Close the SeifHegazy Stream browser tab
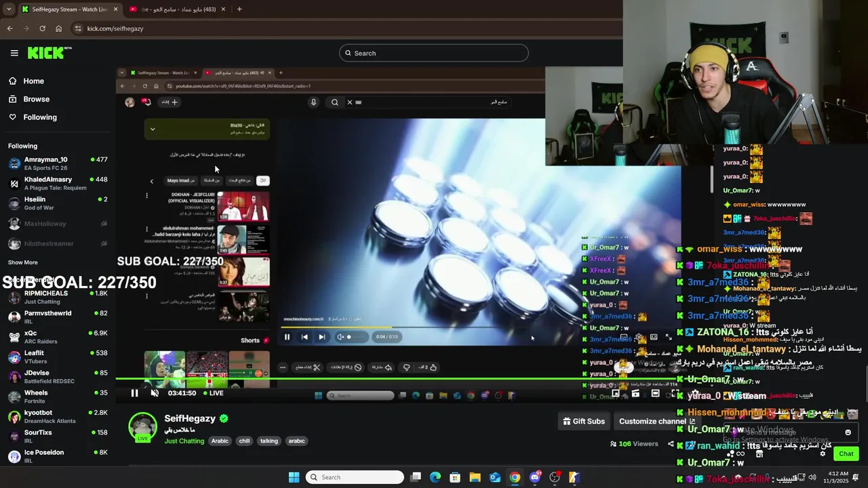The height and width of the screenshot is (488, 868). pyautogui.click(x=116, y=9)
